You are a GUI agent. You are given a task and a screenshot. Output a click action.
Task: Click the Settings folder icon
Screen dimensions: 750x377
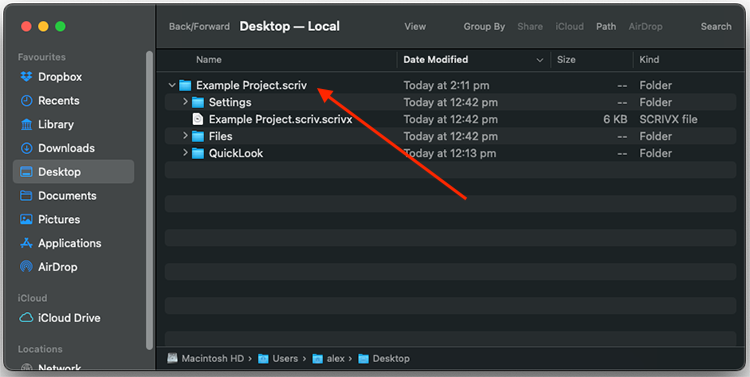point(198,102)
